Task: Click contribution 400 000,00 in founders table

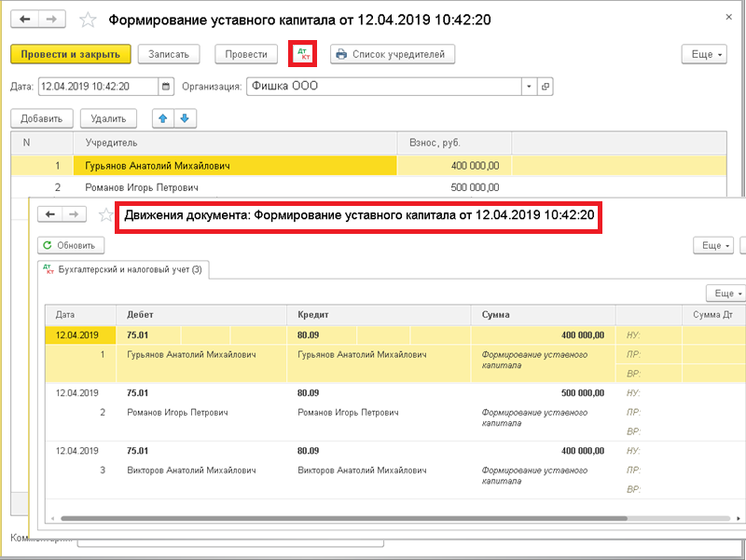Action: point(454,166)
